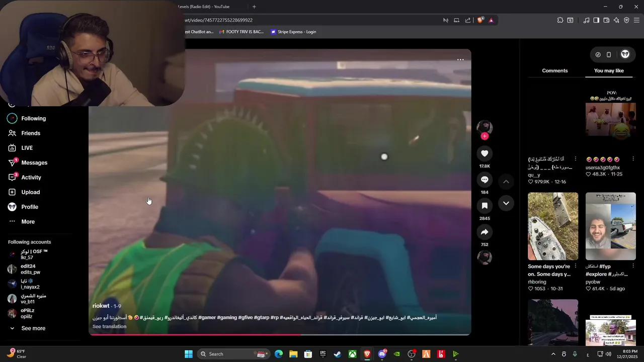Toggle the browser sidebar panel icon
644x362 pixels.
(596, 20)
